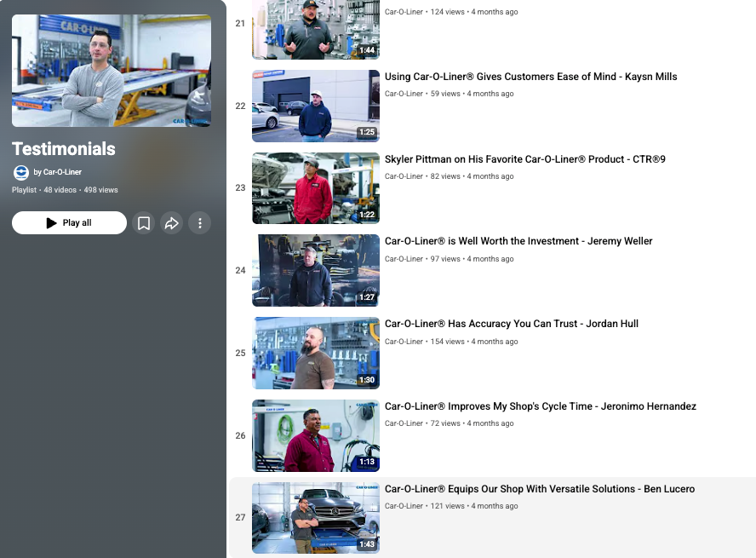Open Jeronimo Hernandez's cycle time video
This screenshot has height=558, width=756.
540,406
